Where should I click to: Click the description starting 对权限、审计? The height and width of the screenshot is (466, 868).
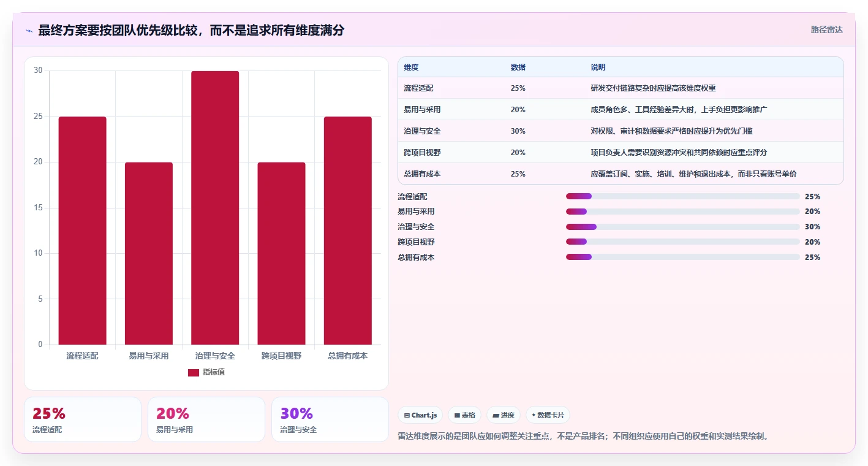672,131
